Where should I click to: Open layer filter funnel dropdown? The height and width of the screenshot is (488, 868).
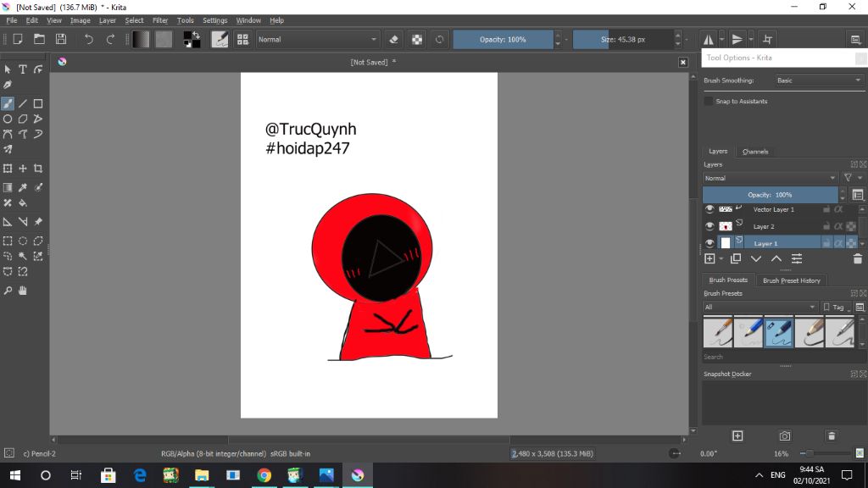coord(851,178)
